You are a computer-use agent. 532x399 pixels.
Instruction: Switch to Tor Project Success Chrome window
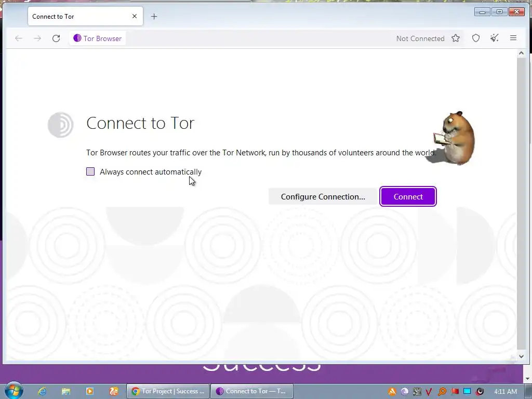click(x=168, y=391)
